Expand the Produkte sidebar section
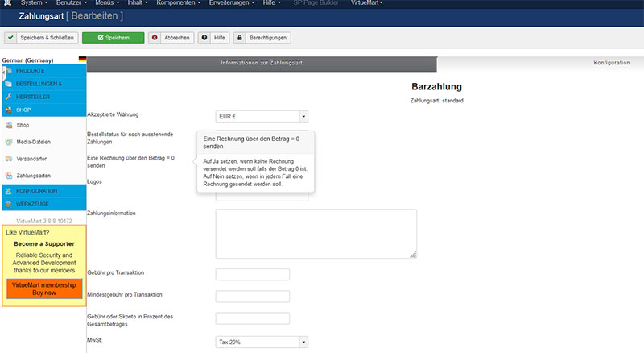The image size is (644, 353). (32, 72)
